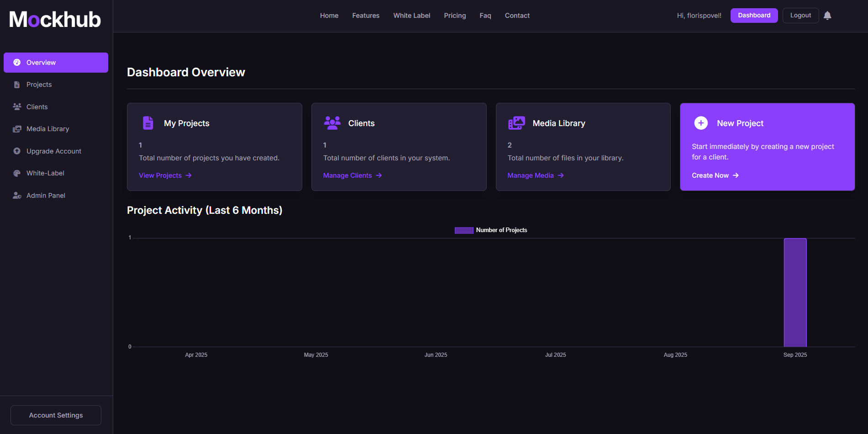Select the Mockhub logo

(x=54, y=19)
